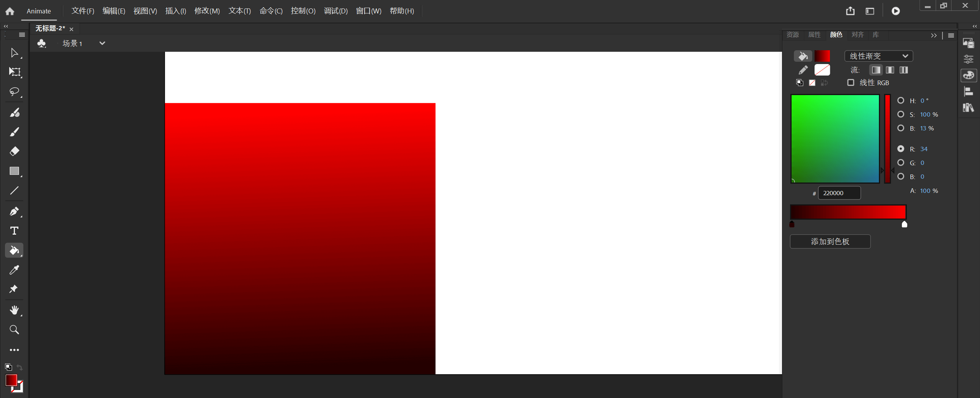The height and width of the screenshot is (398, 980).
Task: Select the Lasso tool
Action: click(14, 92)
